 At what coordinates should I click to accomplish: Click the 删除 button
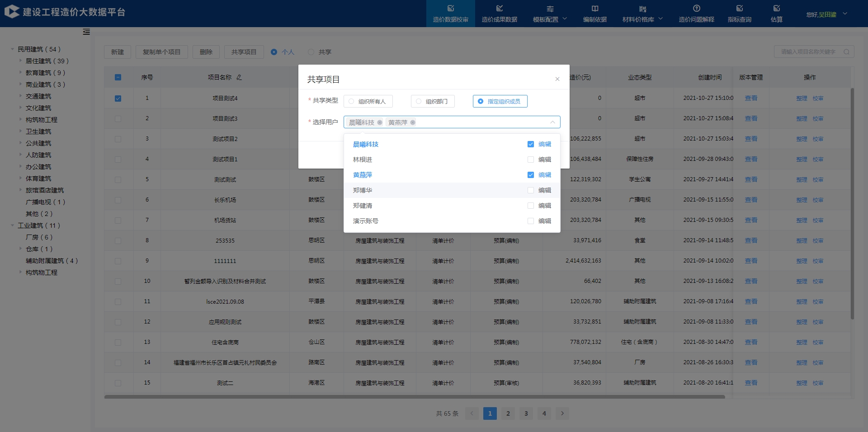tap(206, 52)
